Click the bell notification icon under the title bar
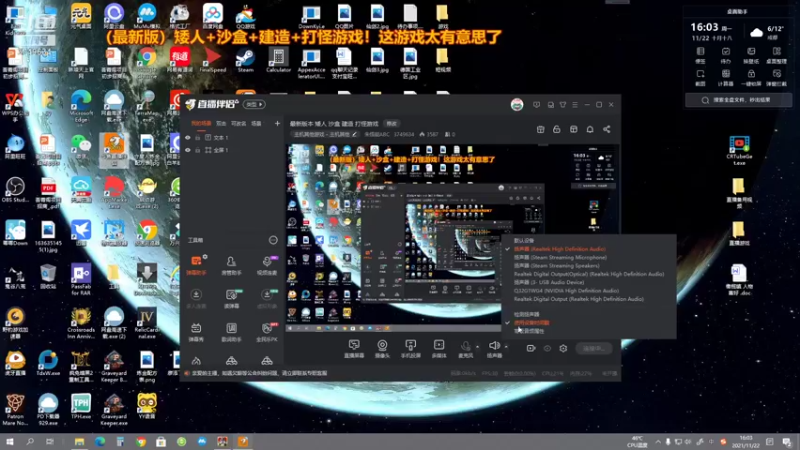This screenshot has height=450, width=800. 590,129
